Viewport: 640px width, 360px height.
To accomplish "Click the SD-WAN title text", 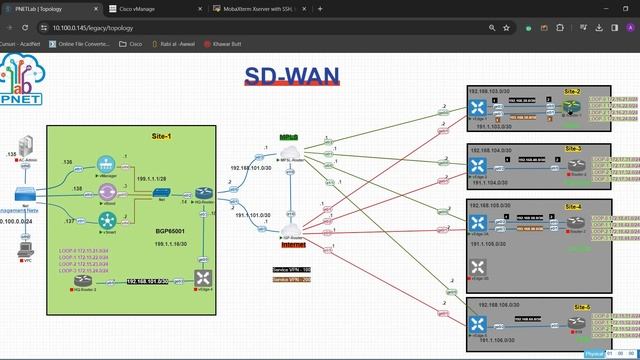I will 292,76.
